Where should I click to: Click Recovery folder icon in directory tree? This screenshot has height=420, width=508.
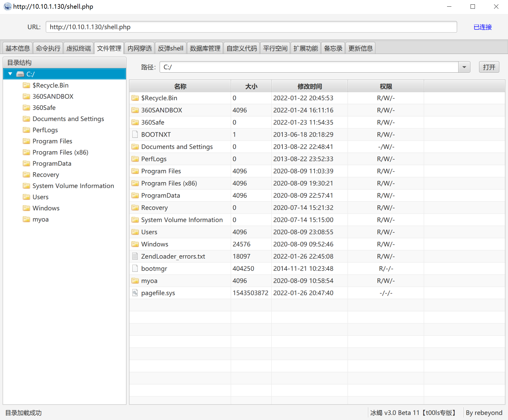(26, 175)
